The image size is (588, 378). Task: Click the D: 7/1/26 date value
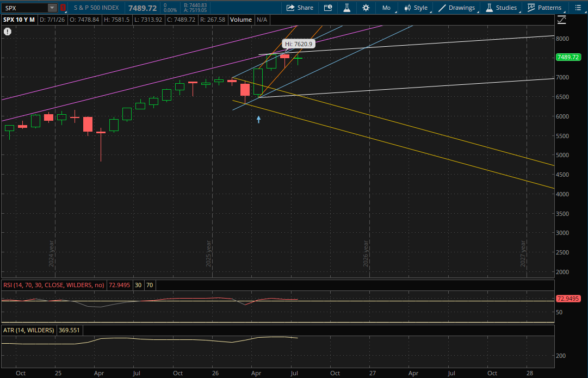pyautogui.click(x=53, y=20)
